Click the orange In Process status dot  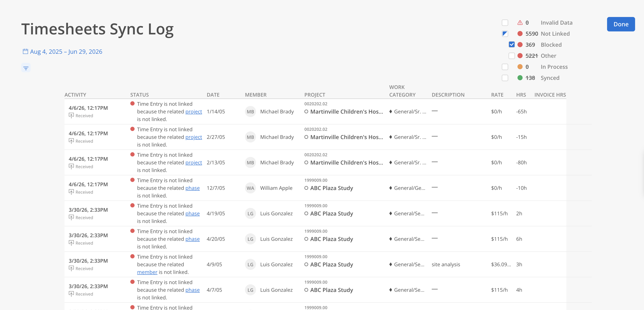520,67
